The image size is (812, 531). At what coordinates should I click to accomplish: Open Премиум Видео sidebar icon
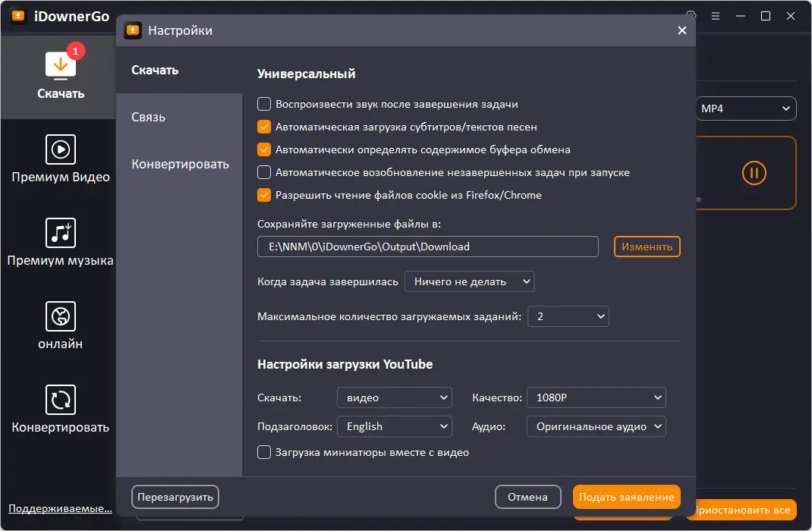61,149
